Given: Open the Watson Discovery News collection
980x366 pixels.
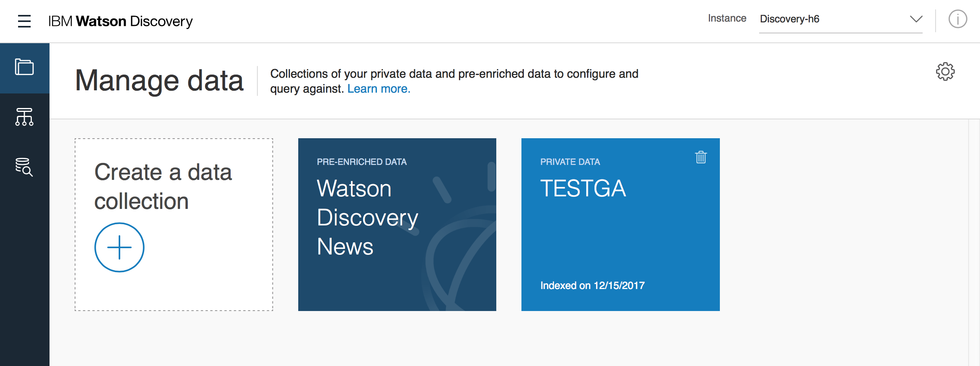Looking at the screenshot, I should coord(397,224).
